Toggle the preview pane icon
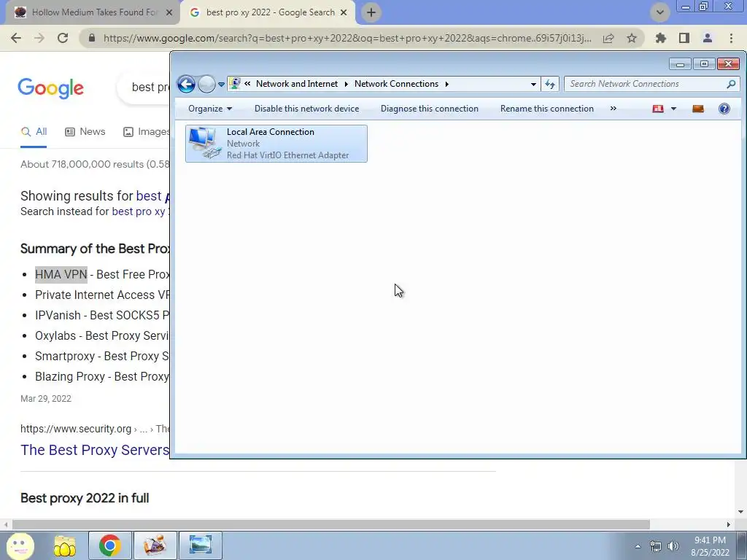Image resolution: width=747 pixels, height=560 pixels. tap(698, 109)
